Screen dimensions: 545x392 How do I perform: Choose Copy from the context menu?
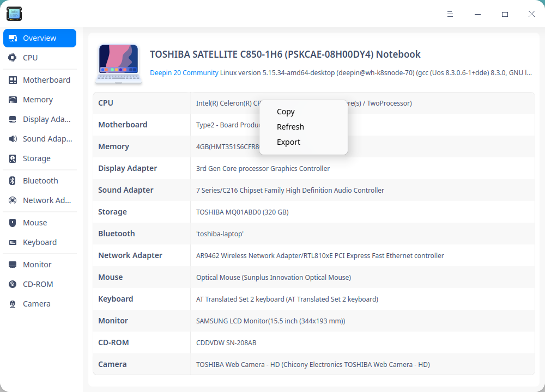[x=286, y=112]
